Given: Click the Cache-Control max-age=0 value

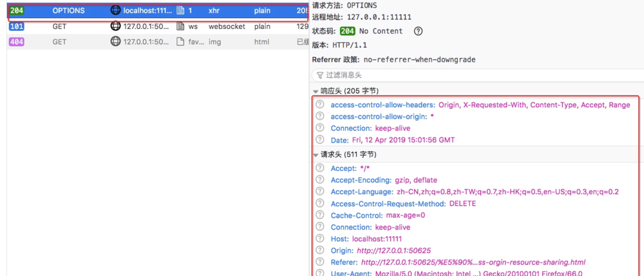Looking at the screenshot, I should (x=405, y=215).
